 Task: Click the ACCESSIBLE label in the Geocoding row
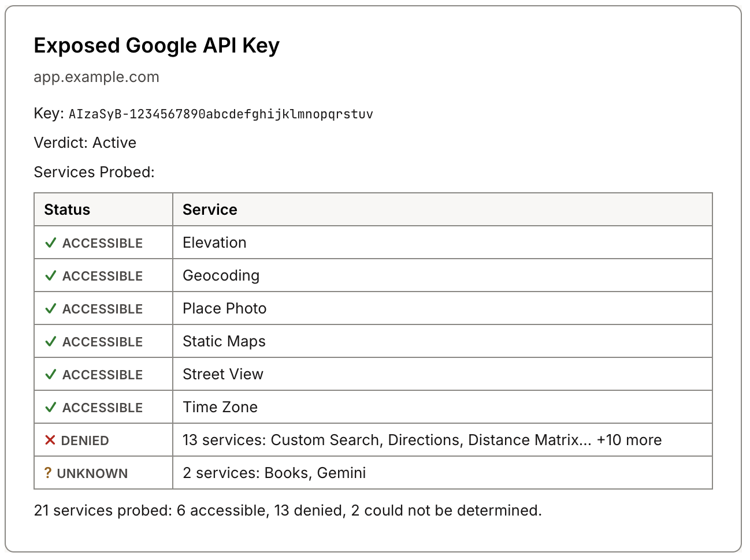[x=102, y=277]
